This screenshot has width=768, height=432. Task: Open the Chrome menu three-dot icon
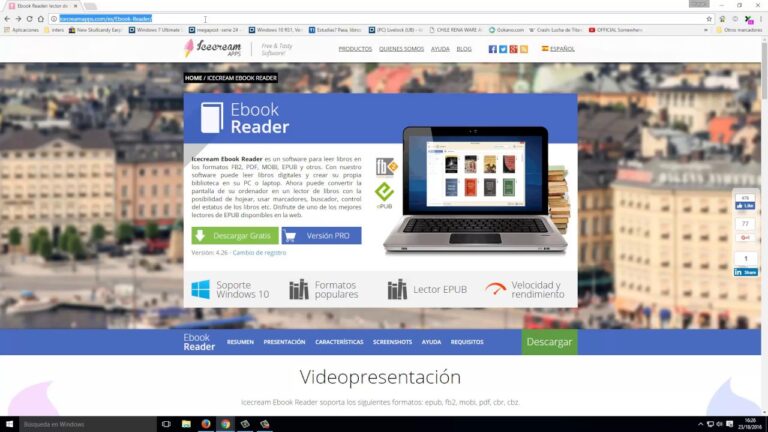pos(761,19)
